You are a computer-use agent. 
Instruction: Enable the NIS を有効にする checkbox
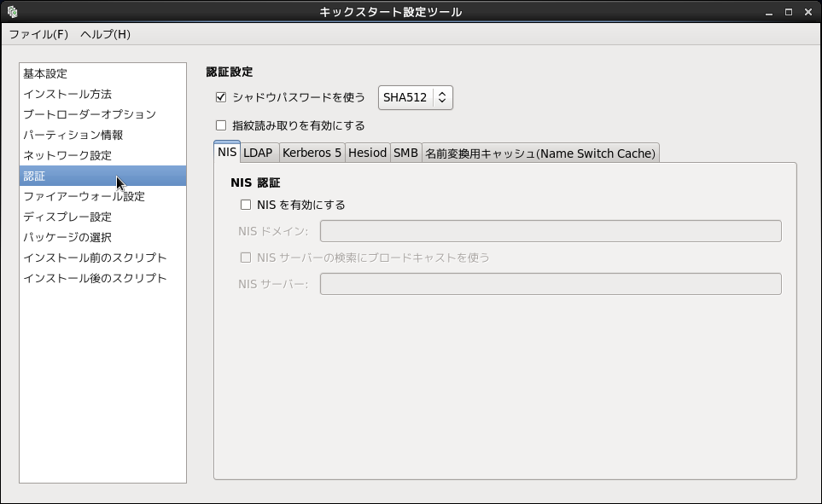246,205
